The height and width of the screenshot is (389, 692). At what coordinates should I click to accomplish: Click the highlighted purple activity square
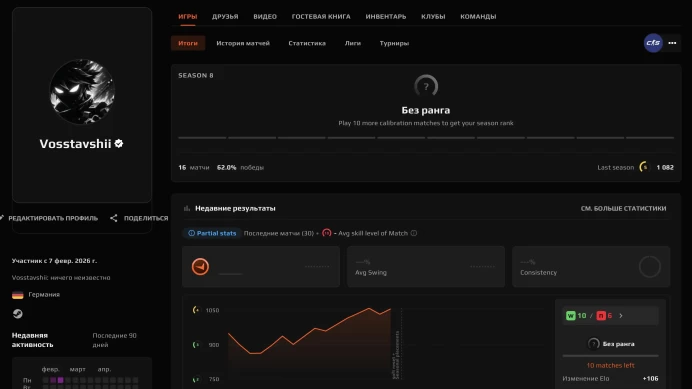(x=60, y=380)
